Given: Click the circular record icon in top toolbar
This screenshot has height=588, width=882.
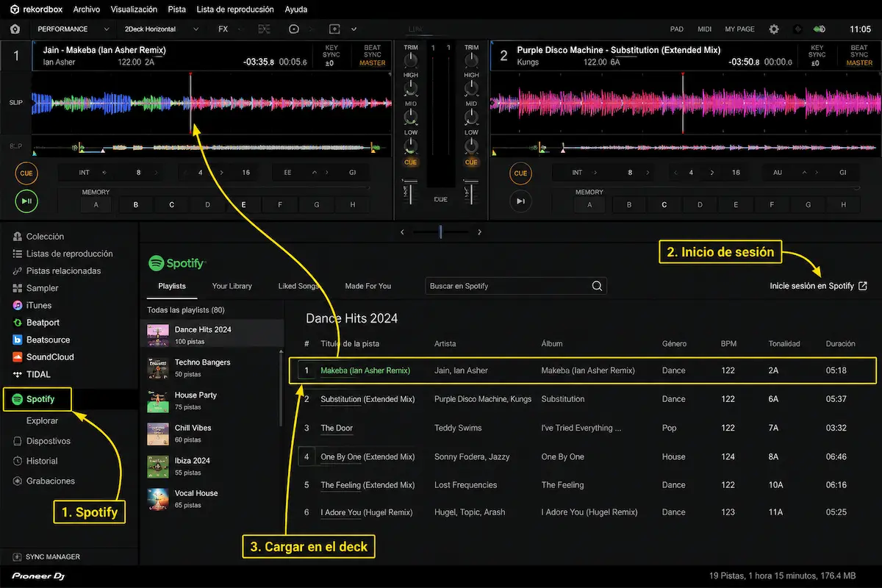Looking at the screenshot, I should click(x=294, y=29).
